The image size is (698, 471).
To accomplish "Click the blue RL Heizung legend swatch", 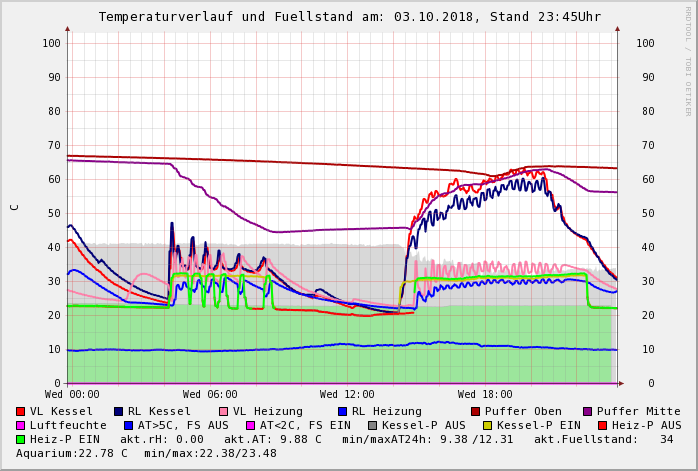I will 341,411.
